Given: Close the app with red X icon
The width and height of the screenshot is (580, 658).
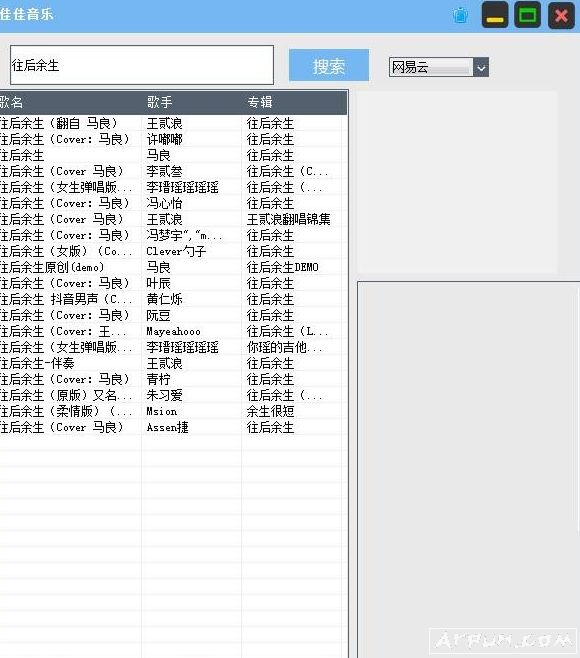Looking at the screenshot, I should pos(561,16).
